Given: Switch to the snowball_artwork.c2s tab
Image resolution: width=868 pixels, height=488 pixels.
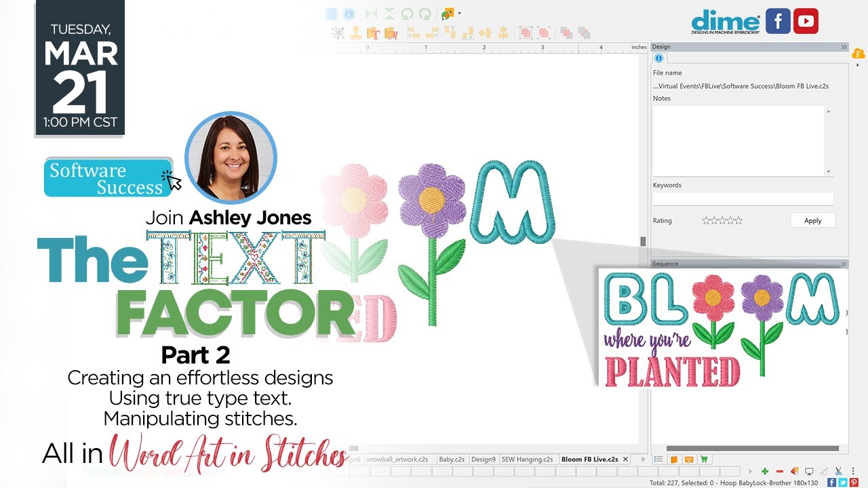Looking at the screenshot, I should point(397,459).
